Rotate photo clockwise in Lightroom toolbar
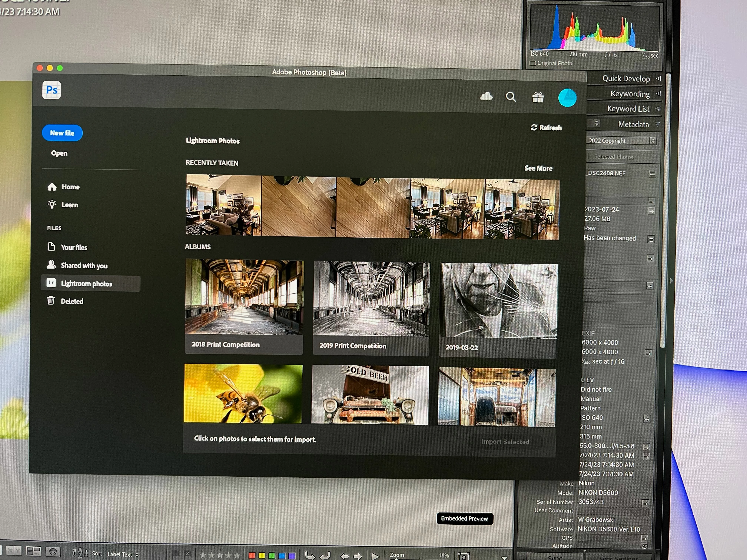 [325, 555]
